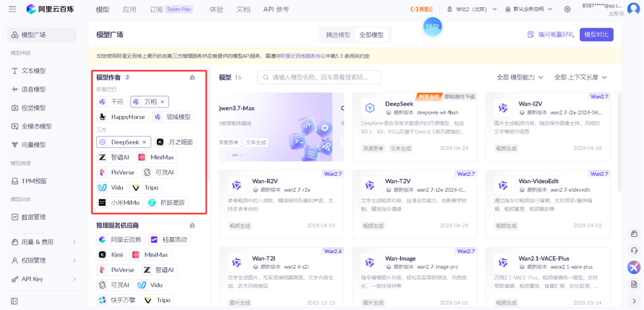Open the API 参考 tab

[x=276, y=9]
